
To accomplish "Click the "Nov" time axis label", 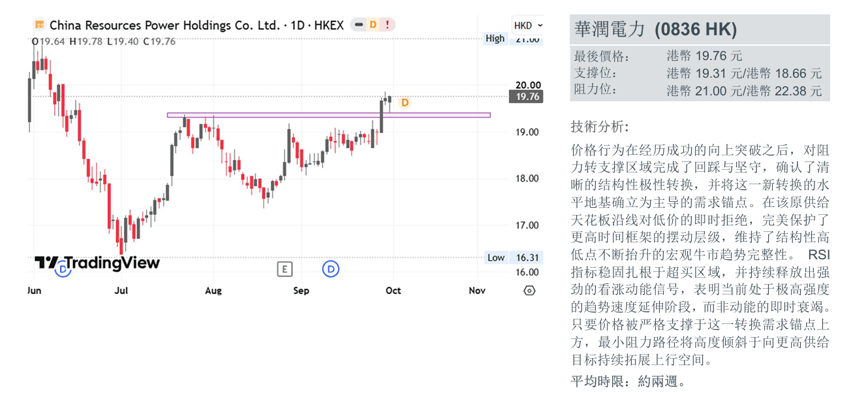I will click(x=478, y=291).
